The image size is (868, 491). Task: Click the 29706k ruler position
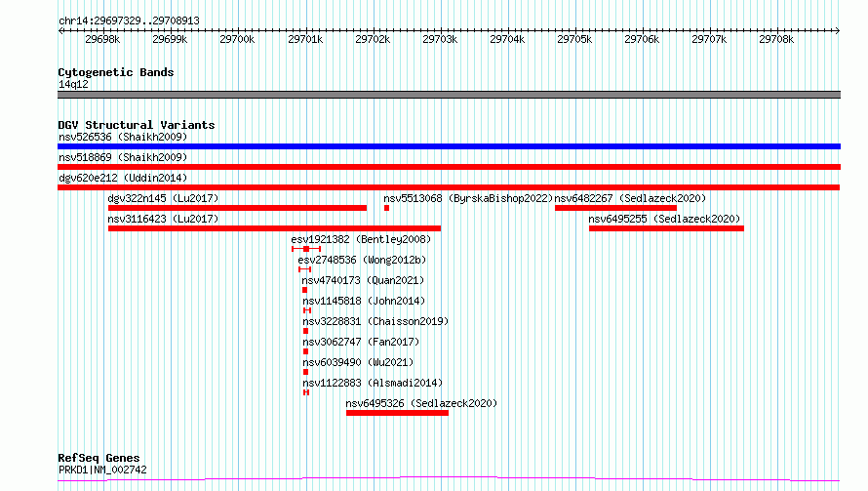click(x=642, y=39)
